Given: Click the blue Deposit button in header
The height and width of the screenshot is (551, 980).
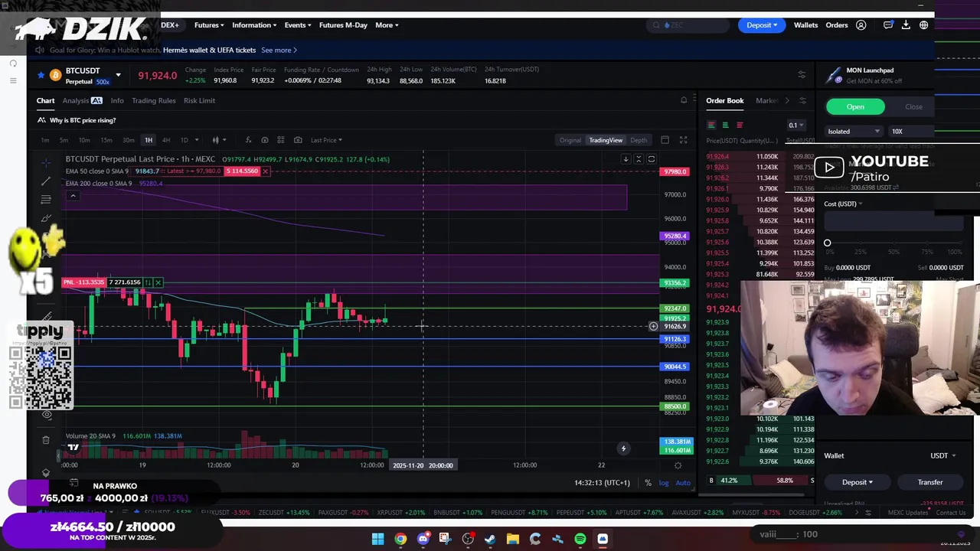Looking at the screenshot, I should (762, 25).
